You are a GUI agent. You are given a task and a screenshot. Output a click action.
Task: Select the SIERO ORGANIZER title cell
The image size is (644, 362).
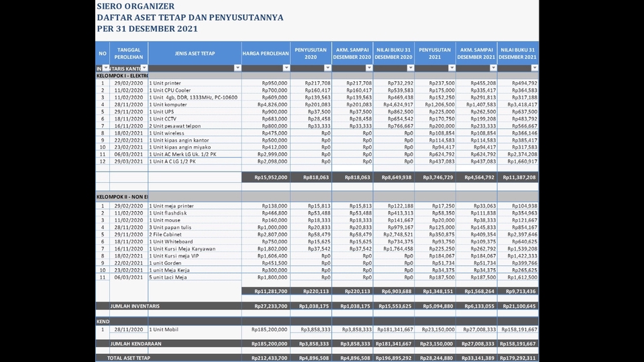coord(136,6)
